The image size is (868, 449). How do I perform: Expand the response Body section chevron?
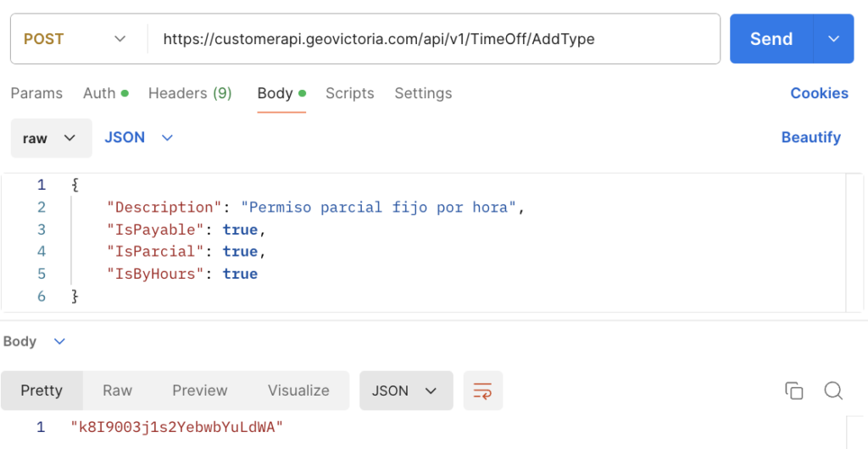59,341
